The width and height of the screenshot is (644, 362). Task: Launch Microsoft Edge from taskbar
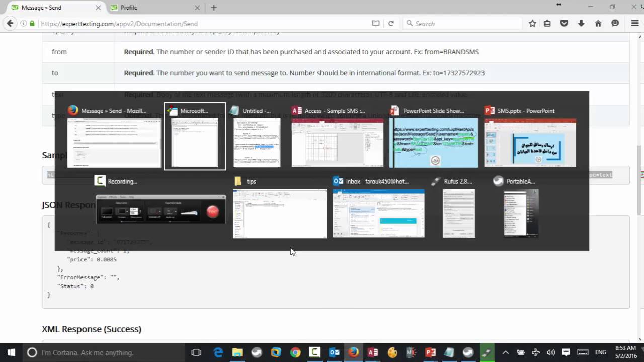click(x=218, y=352)
